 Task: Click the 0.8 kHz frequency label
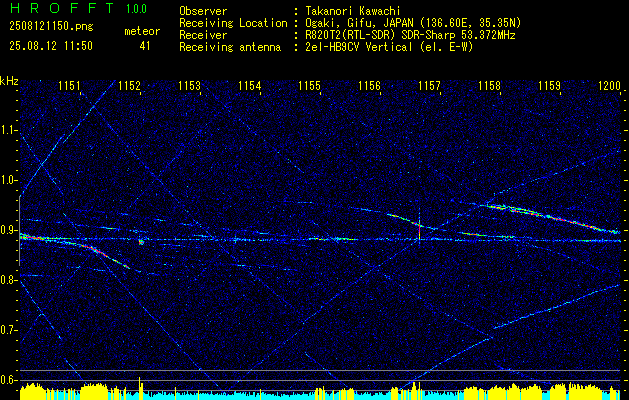click(x=8, y=280)
